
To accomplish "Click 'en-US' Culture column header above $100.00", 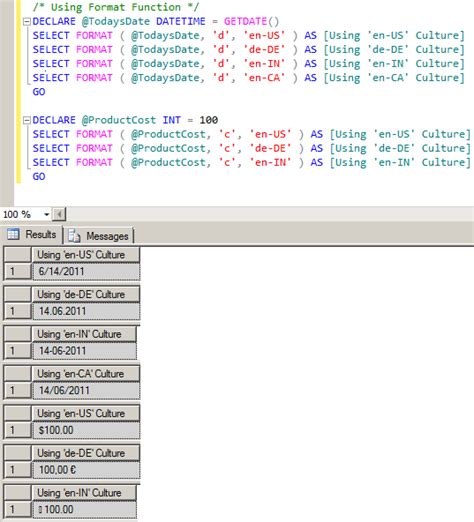I will [x=86, y=414].
